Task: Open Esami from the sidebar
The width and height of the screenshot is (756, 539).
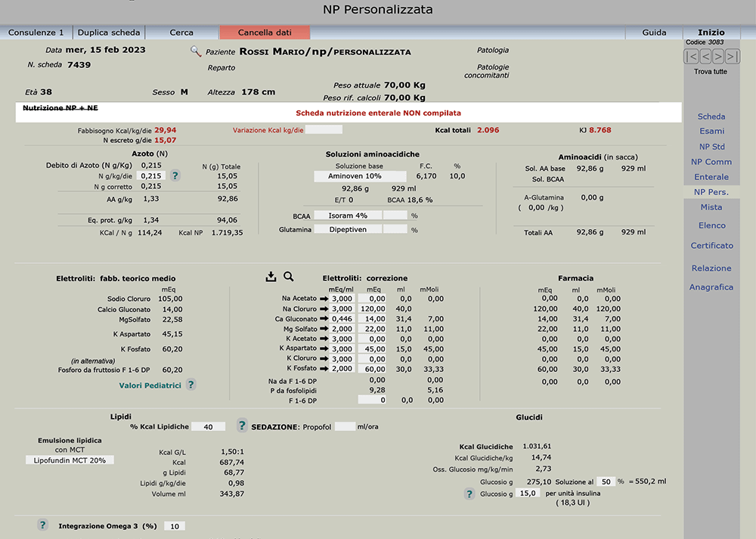Action: pyautogui.click(x=711, y=131)
